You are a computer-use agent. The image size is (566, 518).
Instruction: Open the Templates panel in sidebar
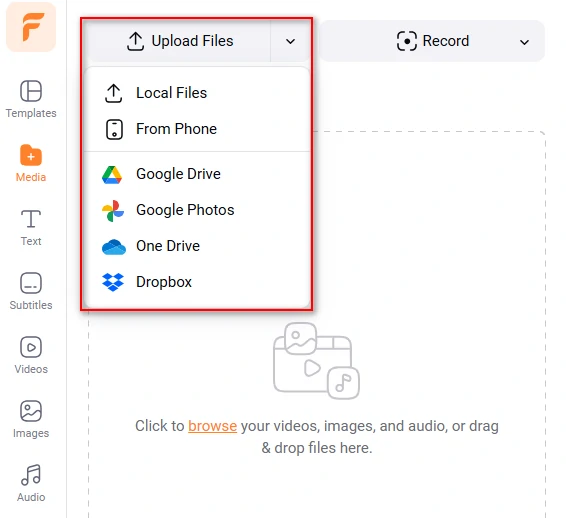click(31, 99)
